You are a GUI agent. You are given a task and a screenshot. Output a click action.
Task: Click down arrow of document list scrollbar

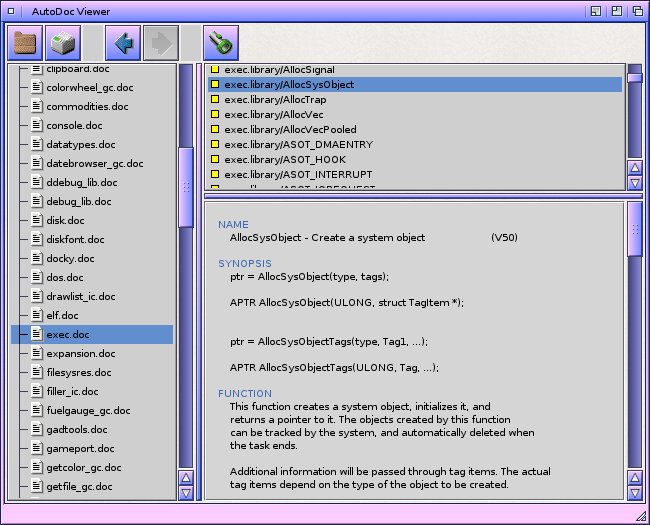point(186,492)
